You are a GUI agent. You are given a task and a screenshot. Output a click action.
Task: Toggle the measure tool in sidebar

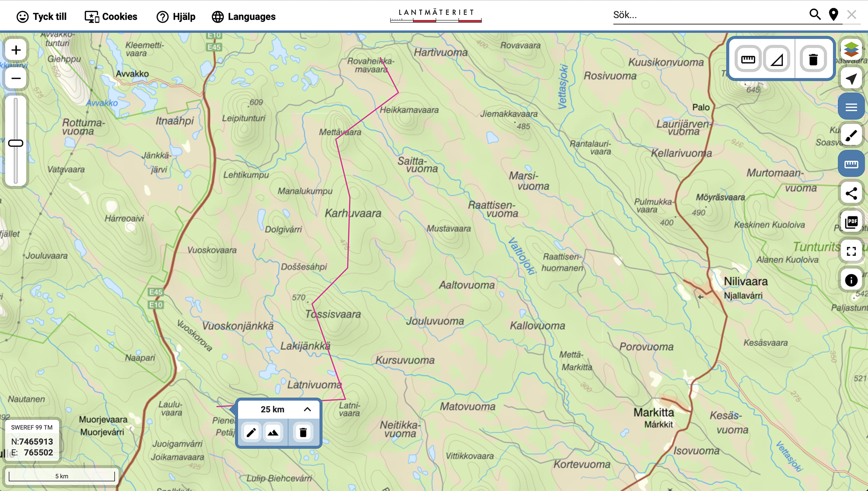pos(851,164)
